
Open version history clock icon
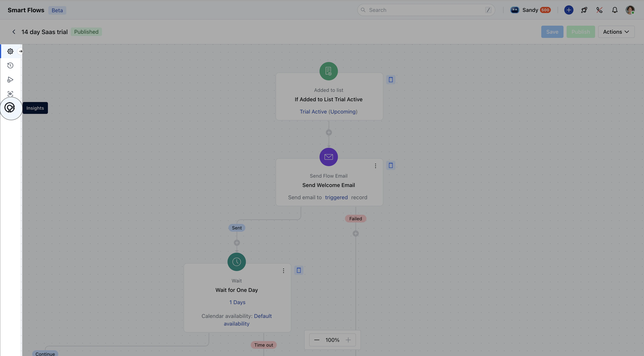(x=10, y=65)
